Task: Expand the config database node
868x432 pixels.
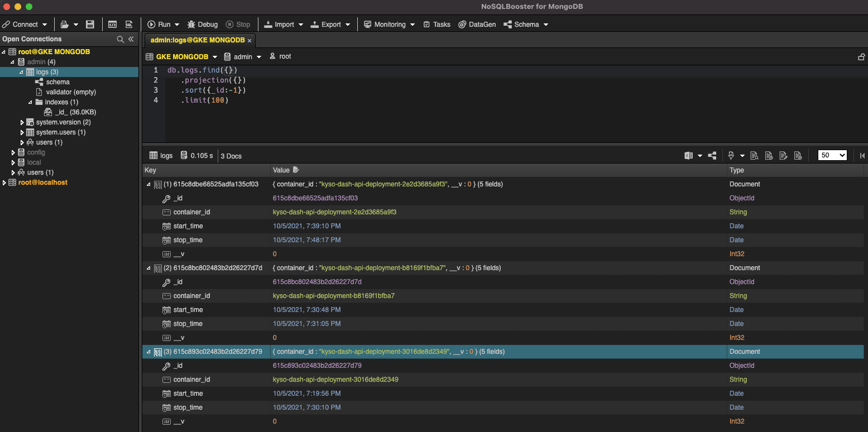Action: (x=13, y=152)
